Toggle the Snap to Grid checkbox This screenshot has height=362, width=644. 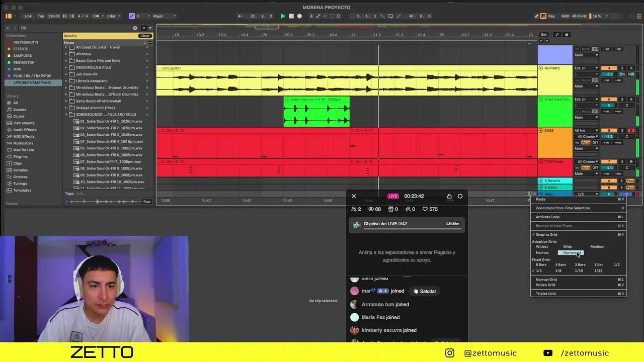(x=546, y=234)
